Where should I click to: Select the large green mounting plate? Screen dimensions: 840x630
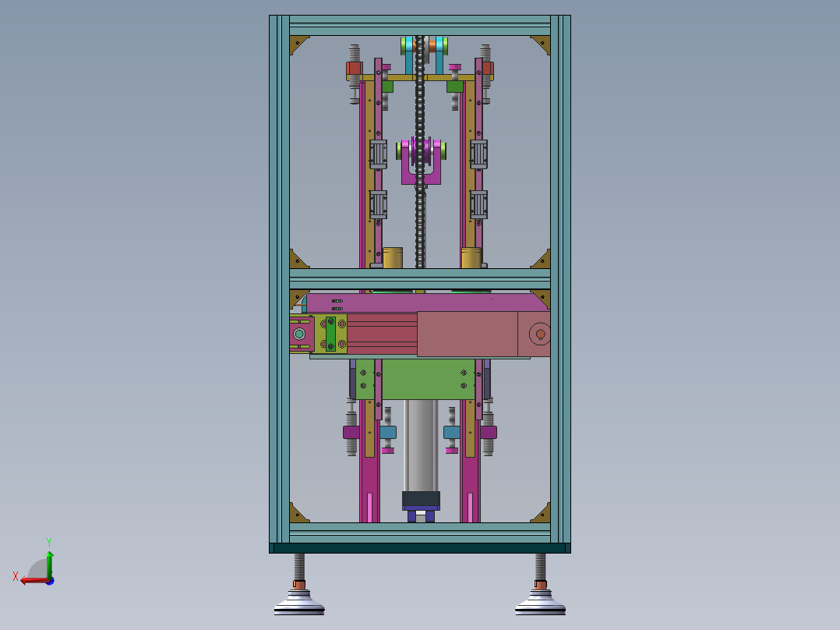[421, 379]
